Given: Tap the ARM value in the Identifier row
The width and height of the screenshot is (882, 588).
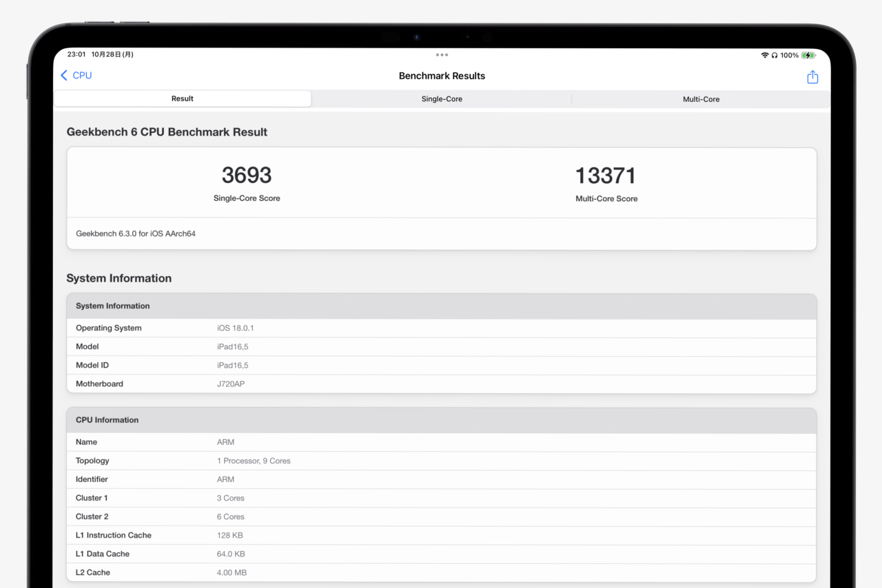Looking at the screenshot, I should click(x=225, y=480).
